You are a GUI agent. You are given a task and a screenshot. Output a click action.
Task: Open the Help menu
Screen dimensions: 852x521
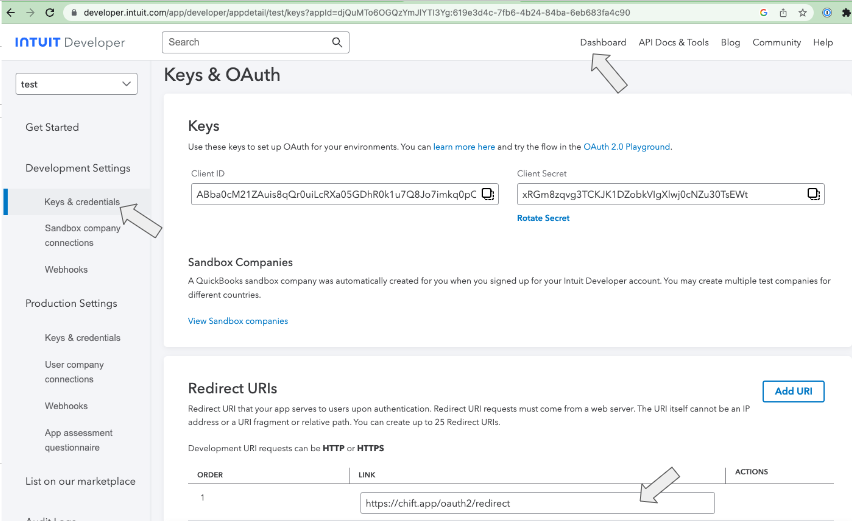[823, 42]
